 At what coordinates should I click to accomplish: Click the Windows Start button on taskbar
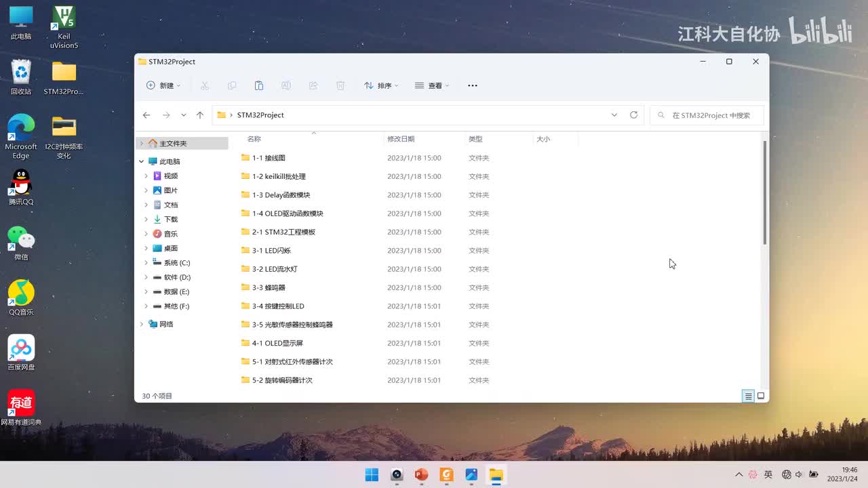coord(372,474)
